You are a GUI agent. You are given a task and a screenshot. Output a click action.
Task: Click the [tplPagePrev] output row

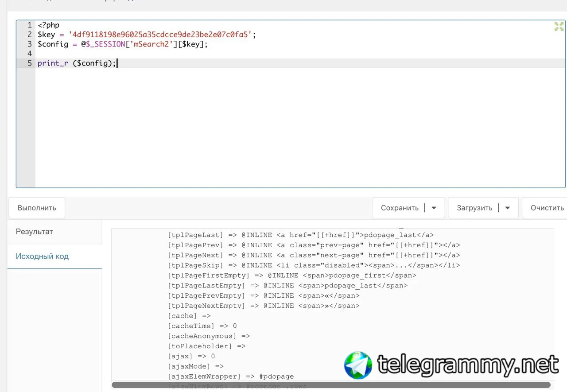click(x=314, y=245)
